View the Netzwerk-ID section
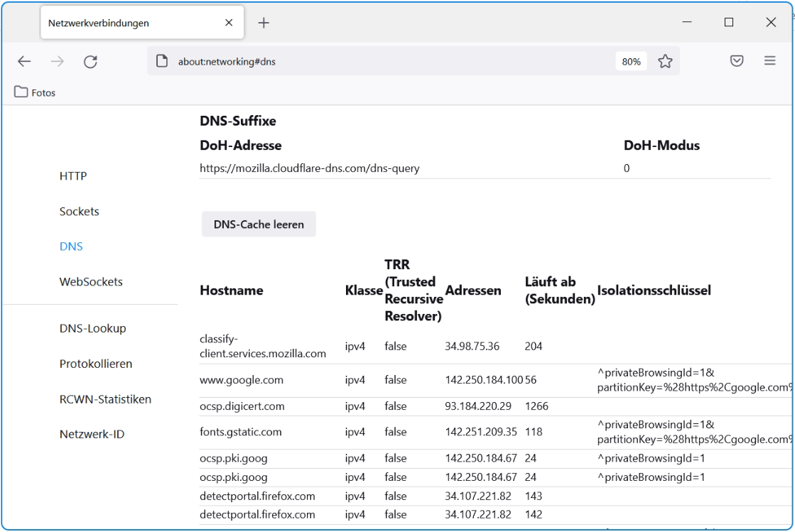795x532 pixels. tap(91, 432)
